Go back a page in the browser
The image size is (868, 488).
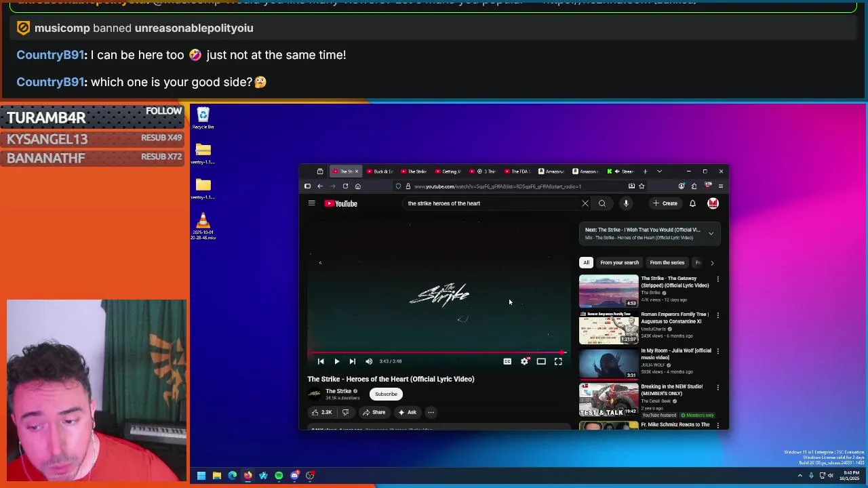[320, 186]
